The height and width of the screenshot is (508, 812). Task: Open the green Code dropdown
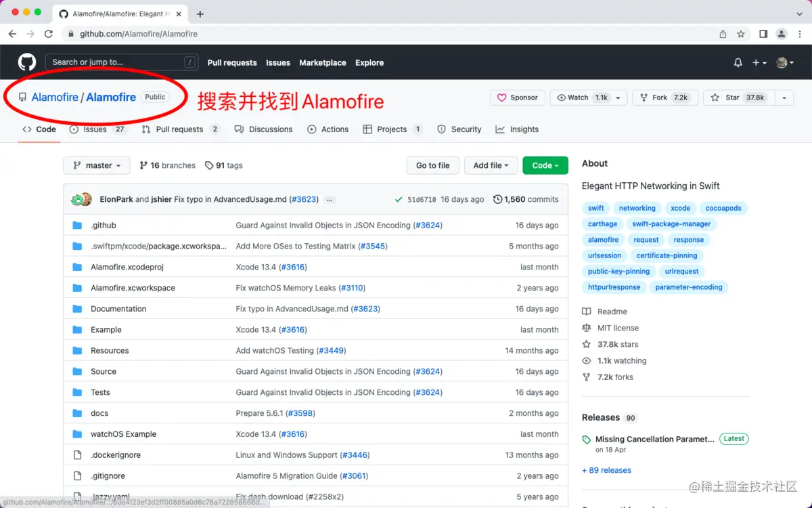[545, 165]
